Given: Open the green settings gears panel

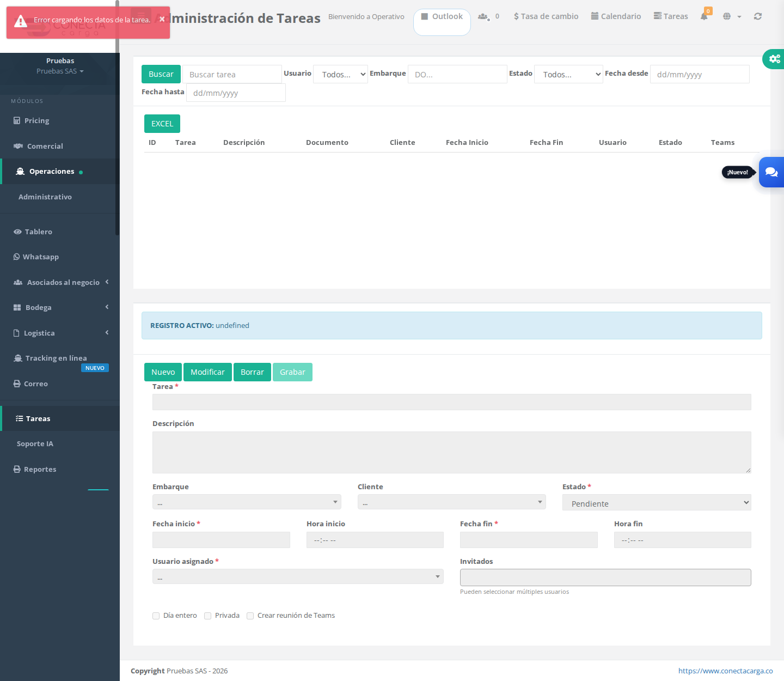Looking at the screenshot, I should 774,59.
